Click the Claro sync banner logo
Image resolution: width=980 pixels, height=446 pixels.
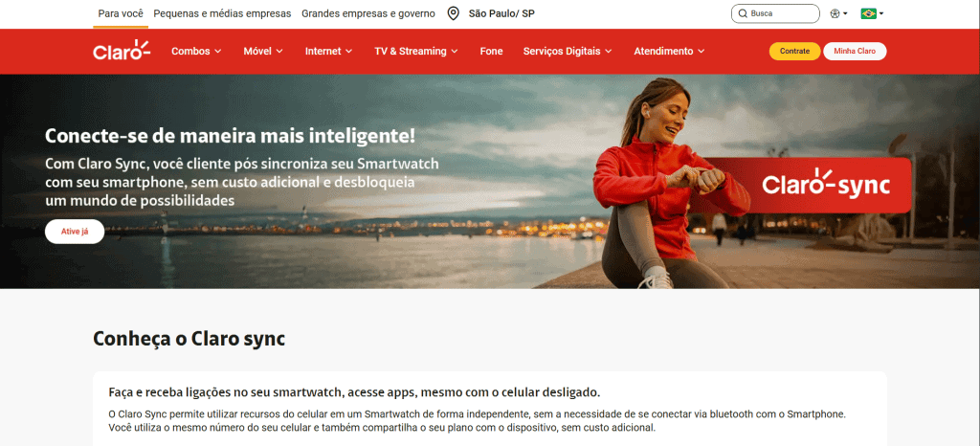coord(826,185)
